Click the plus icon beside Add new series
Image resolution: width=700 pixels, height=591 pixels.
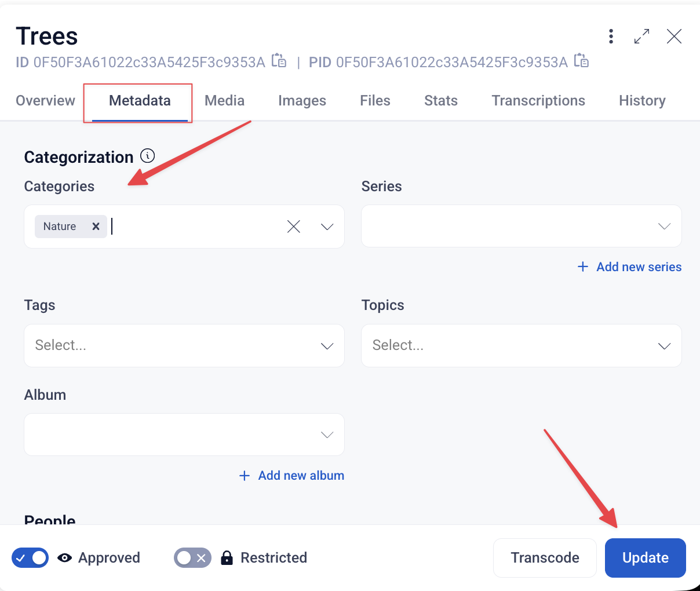click(583, 267)
